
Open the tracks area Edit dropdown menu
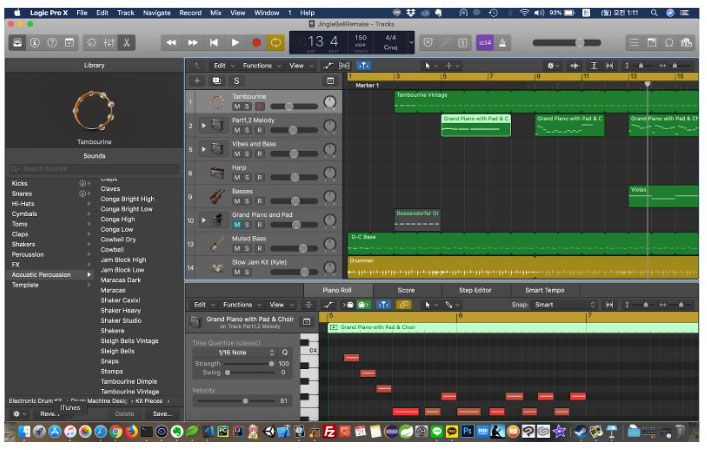pos(224,66)
